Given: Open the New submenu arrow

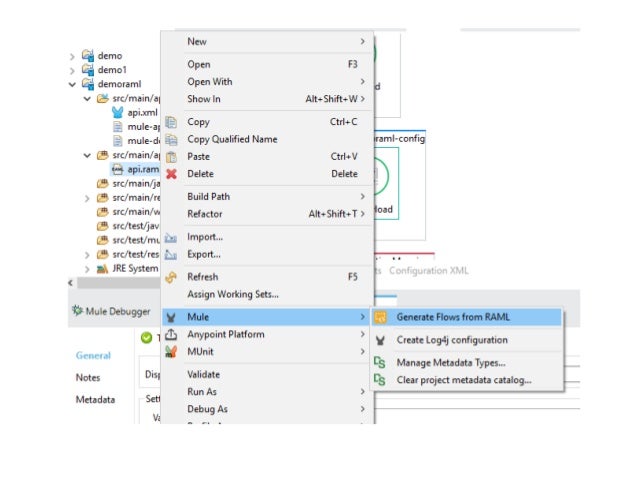Looking at the screenshot, I should click(362, 42).
